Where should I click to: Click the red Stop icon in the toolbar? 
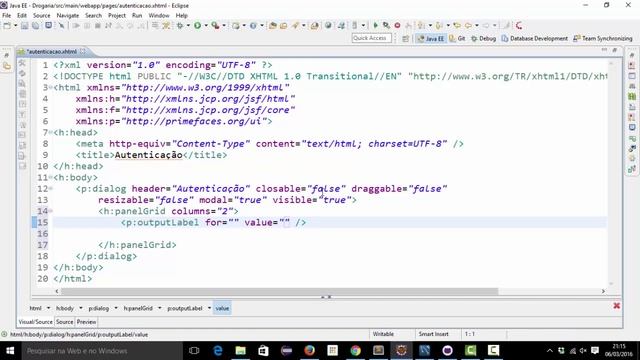pos(397,25)
